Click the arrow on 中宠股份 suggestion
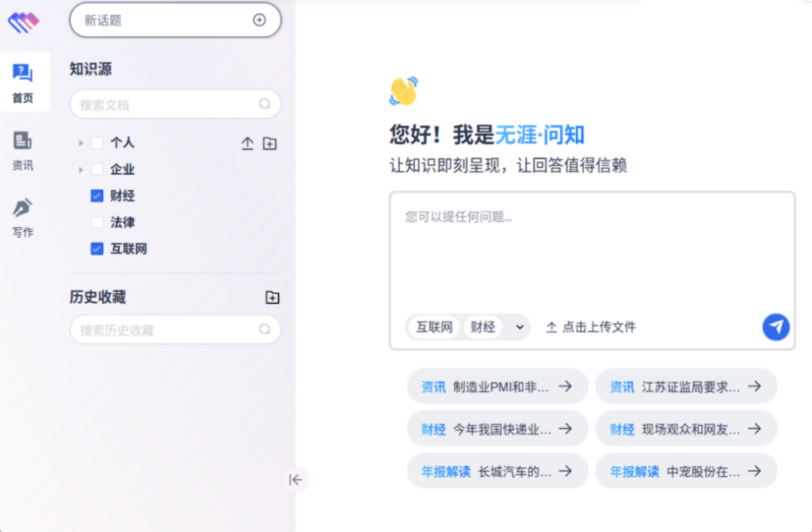 (x=755, y=471)
